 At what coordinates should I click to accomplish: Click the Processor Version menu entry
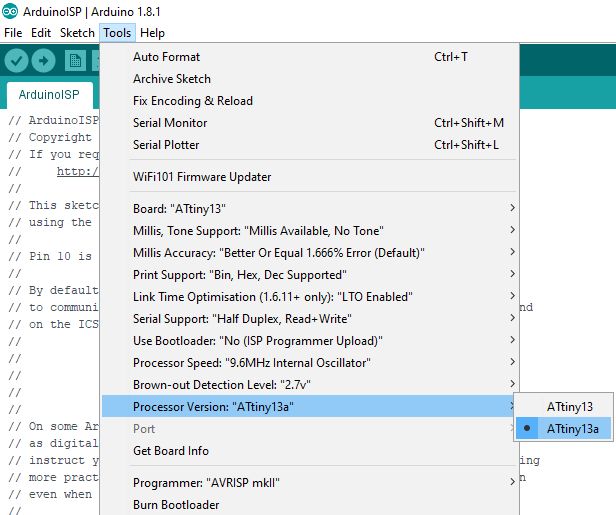pyautogui.click(x=310, y=407)
